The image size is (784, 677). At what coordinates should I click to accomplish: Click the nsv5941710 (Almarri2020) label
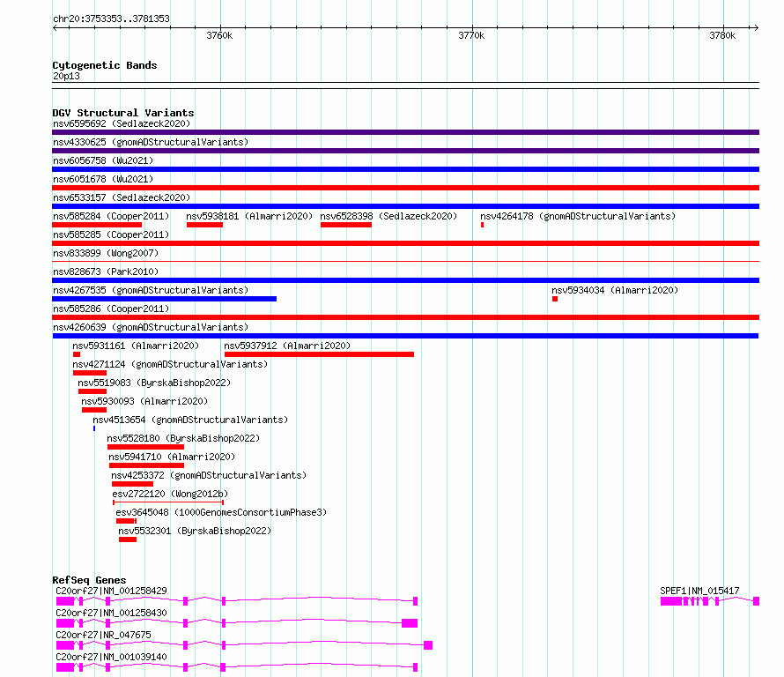point(172,457)
